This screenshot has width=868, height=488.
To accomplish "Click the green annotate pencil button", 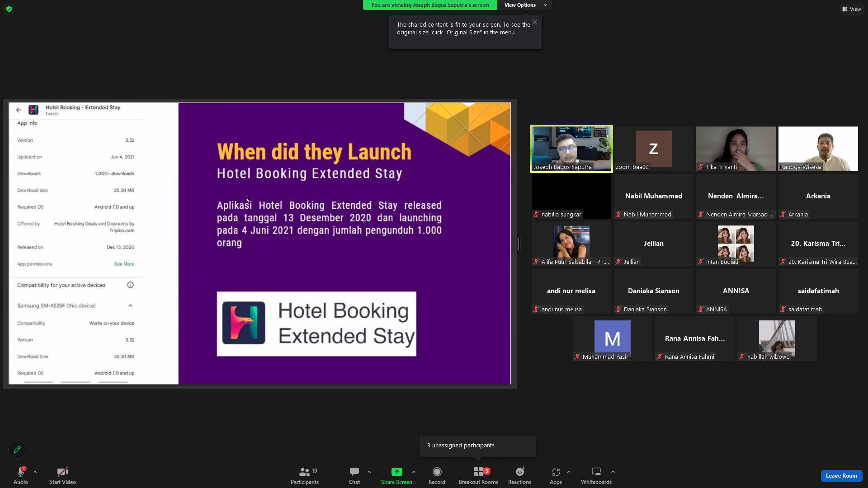I will [x=17, y=450].
